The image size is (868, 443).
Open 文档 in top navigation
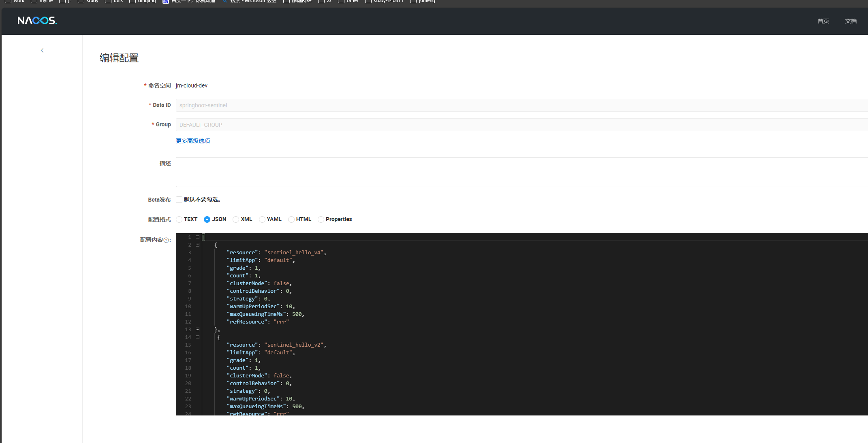[x=851, y=21]
